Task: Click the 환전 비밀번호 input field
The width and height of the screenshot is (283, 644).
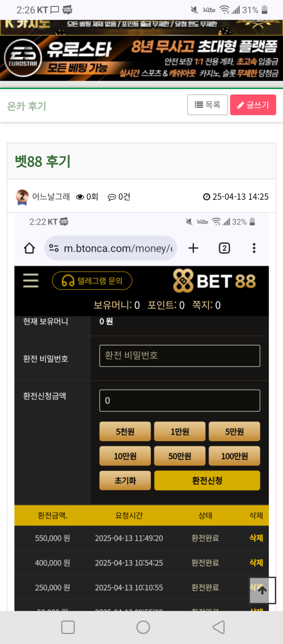Action: (x=180, y=356)
